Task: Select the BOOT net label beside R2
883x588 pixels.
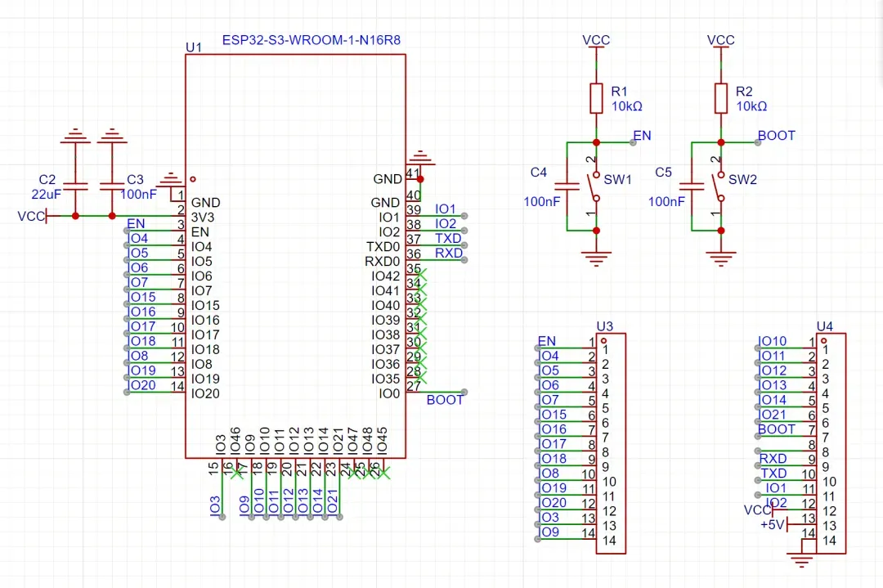Action: click(x=777, y=136)
